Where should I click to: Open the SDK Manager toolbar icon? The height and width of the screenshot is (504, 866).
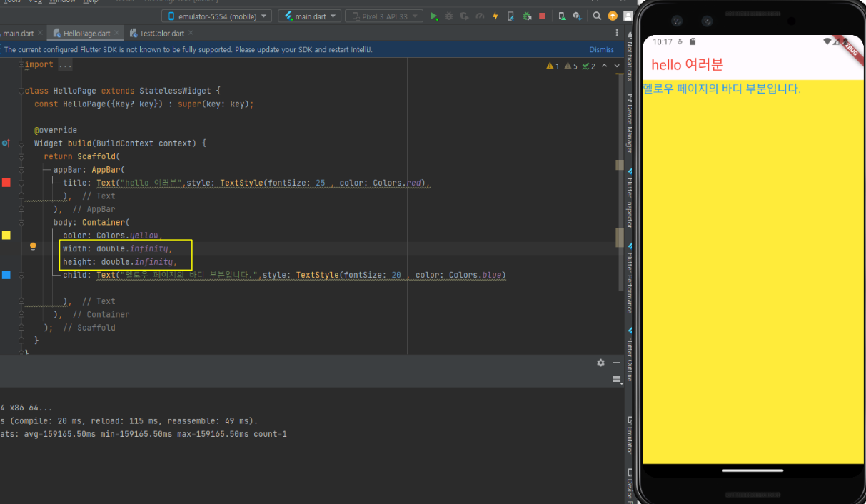[576, 16]
